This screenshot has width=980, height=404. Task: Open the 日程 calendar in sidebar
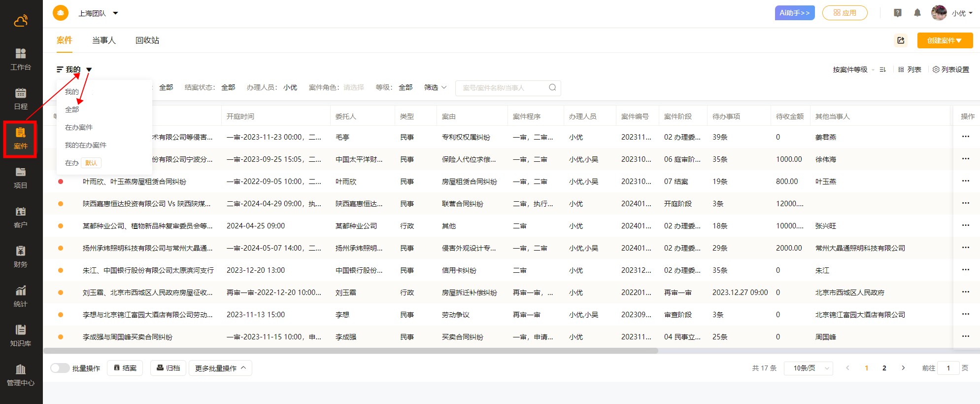point(21,98)
